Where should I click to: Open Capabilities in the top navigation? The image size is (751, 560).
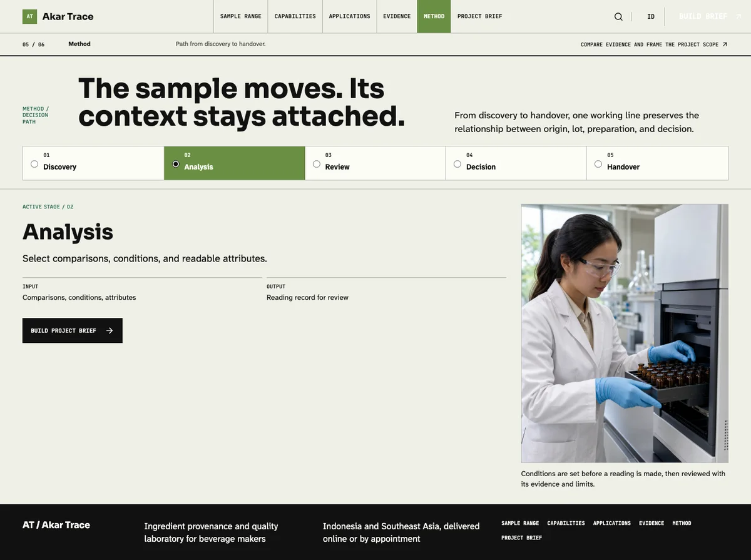(295, 16)
